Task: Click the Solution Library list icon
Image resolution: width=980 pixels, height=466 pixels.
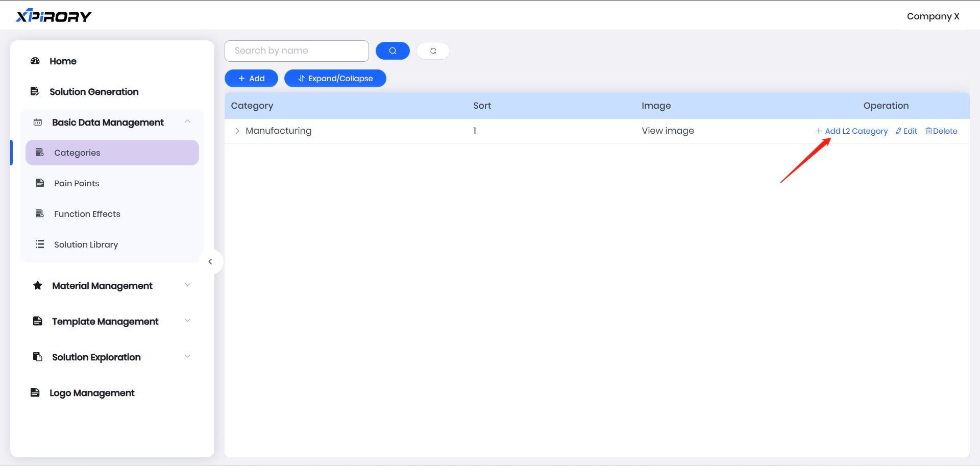Action: tap(40, 244)
